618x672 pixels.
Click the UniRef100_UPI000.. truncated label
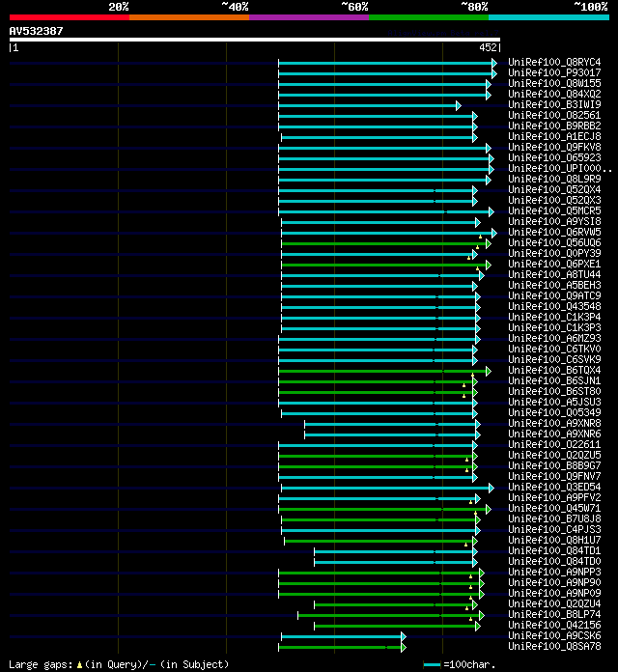tap(560, 168)
